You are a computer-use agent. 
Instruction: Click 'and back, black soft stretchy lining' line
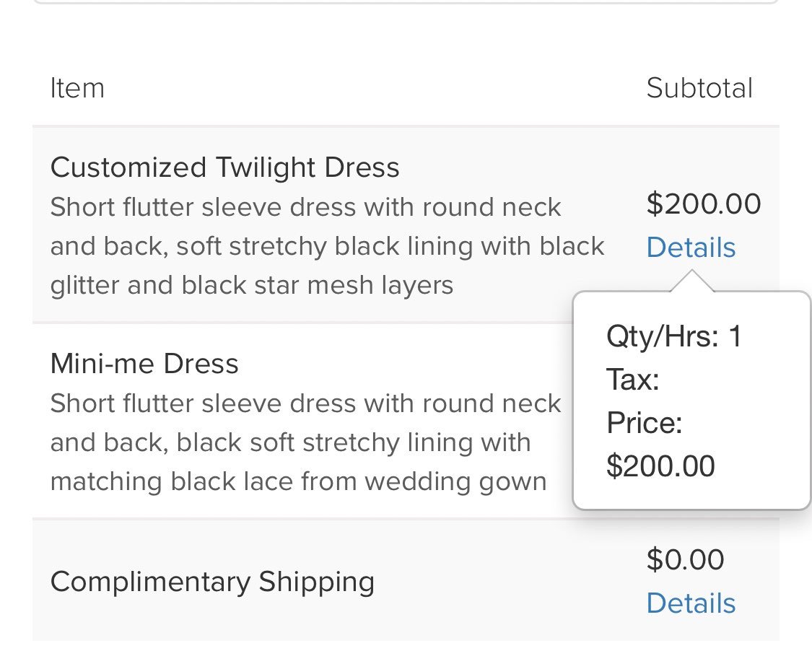click(x=291, y=443)
